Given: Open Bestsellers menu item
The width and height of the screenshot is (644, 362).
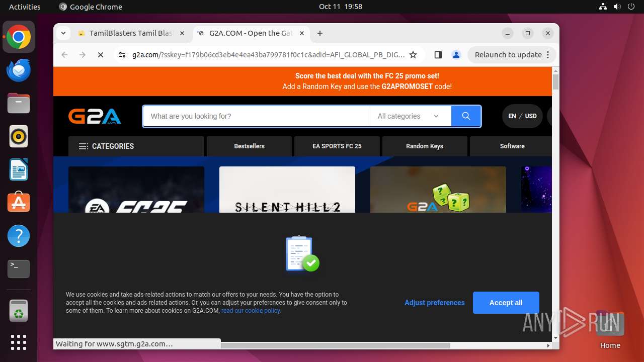Looking at the screenshot, I should [249, 146].
